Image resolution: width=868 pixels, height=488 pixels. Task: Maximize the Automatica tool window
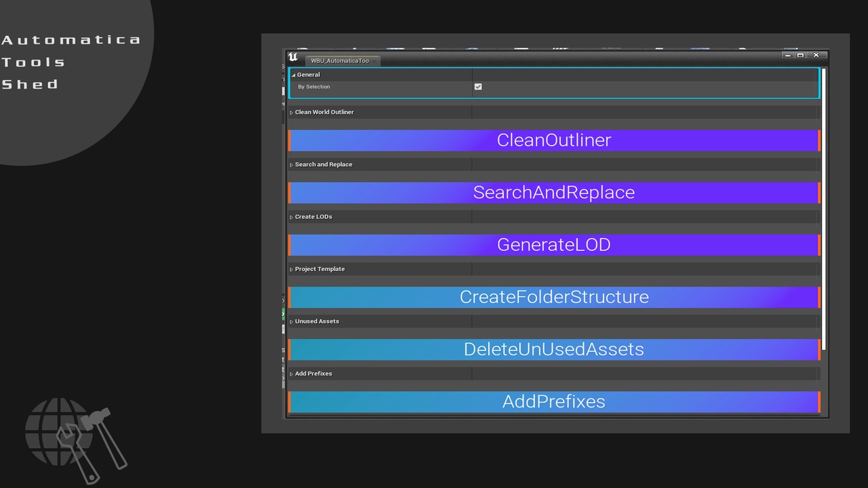pos(800,55)
